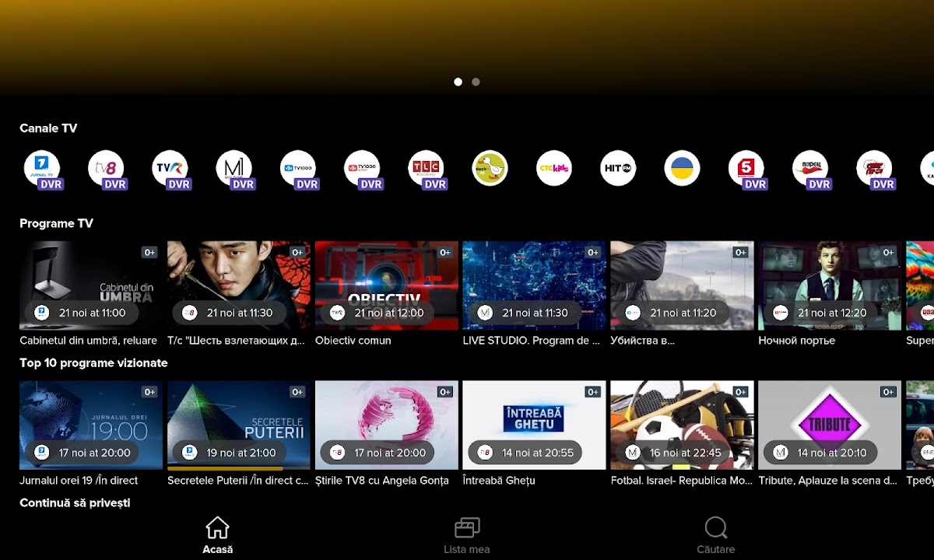The width and height of the screenshot is (934, 560).
Task: Go to the Acasă home tab
Action: tap(217, 536)
